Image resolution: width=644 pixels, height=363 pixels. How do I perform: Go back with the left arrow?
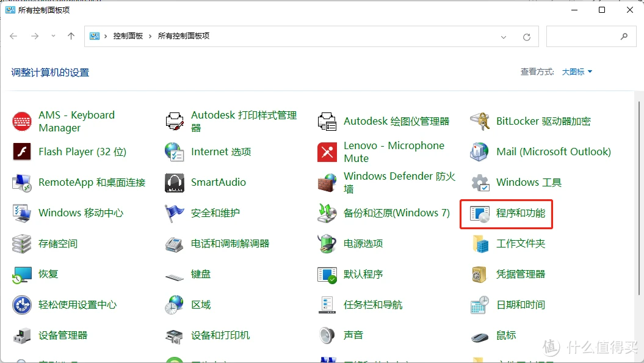[x=13, y=36]
